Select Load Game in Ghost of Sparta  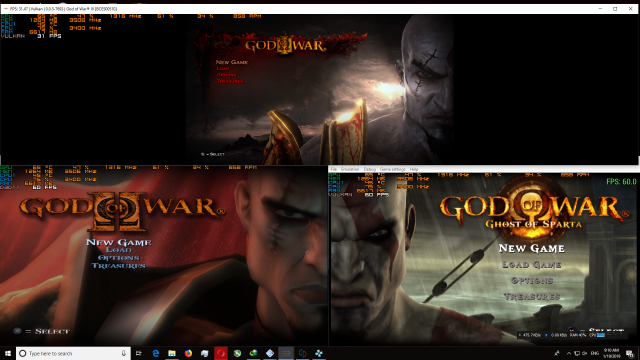tap(531, 264)
